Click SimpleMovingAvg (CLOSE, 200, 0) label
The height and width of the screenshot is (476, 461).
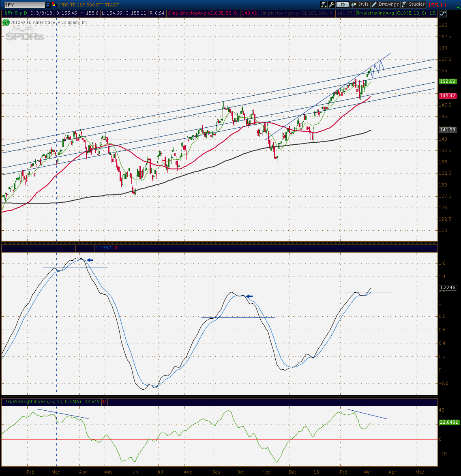(x=297, y=13)
